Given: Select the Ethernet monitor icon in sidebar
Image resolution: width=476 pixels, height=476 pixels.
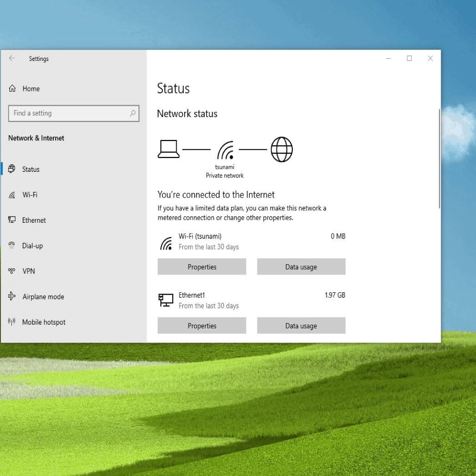Looking at the screenshot, I should coord(12,220).
